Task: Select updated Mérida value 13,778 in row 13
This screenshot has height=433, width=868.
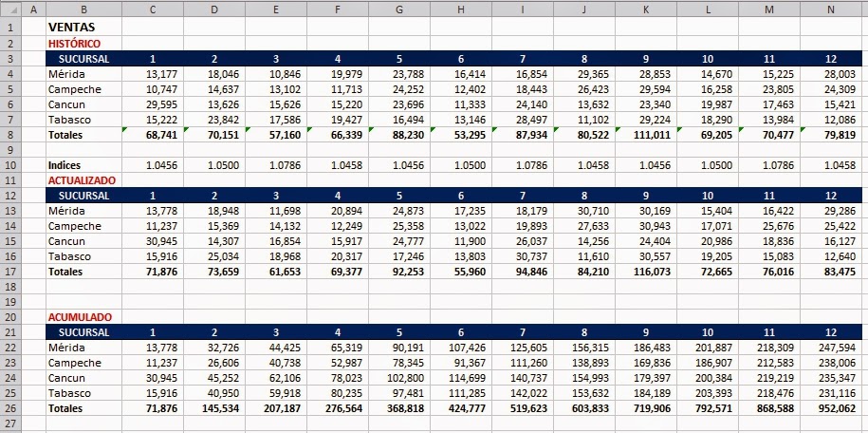Action: 153,211
